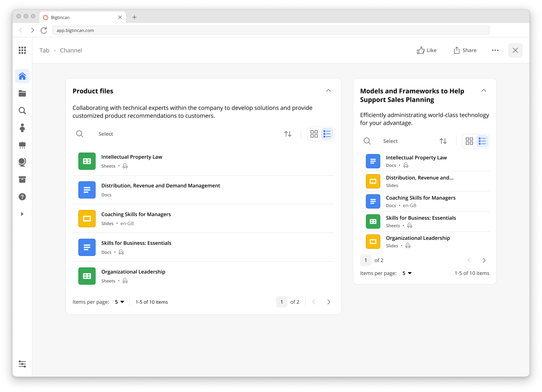Image resolution: width=542 pixels, height=392 pixels.
Task: Click the Share button
Action: point(465,50)
